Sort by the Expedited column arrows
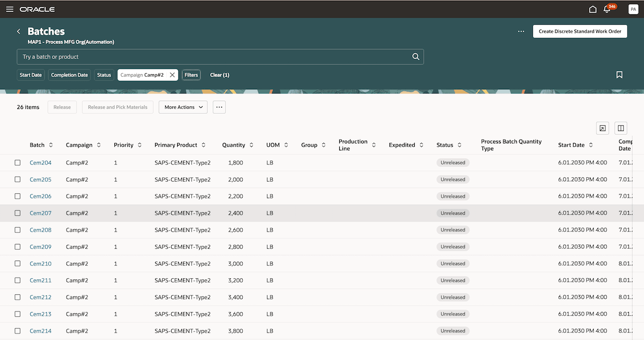The image size is (644, 340). point(421,145)
